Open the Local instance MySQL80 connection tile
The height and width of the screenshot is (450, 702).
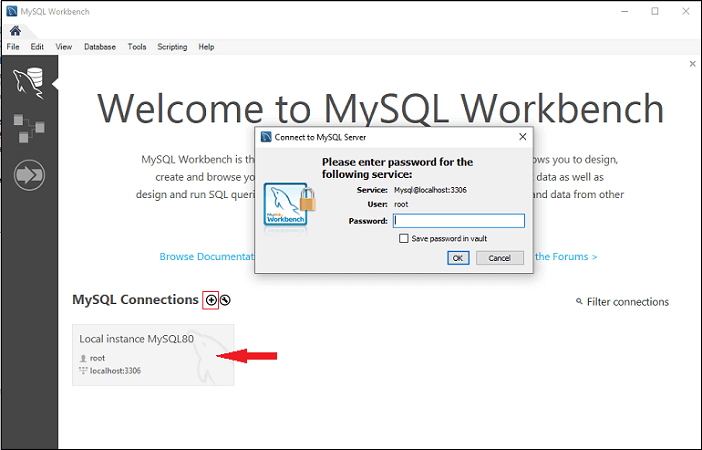coord(153,355)
